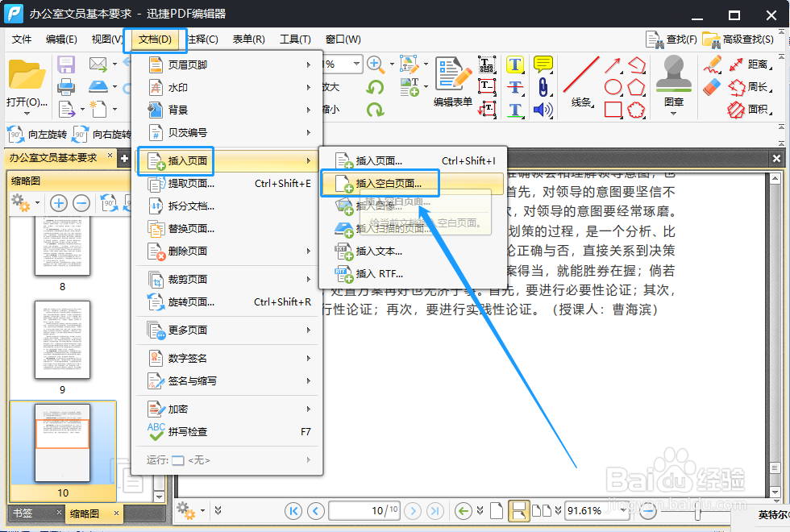Click the scanner icon
This screenshot has height=532, width=790.
click(98, 87)
